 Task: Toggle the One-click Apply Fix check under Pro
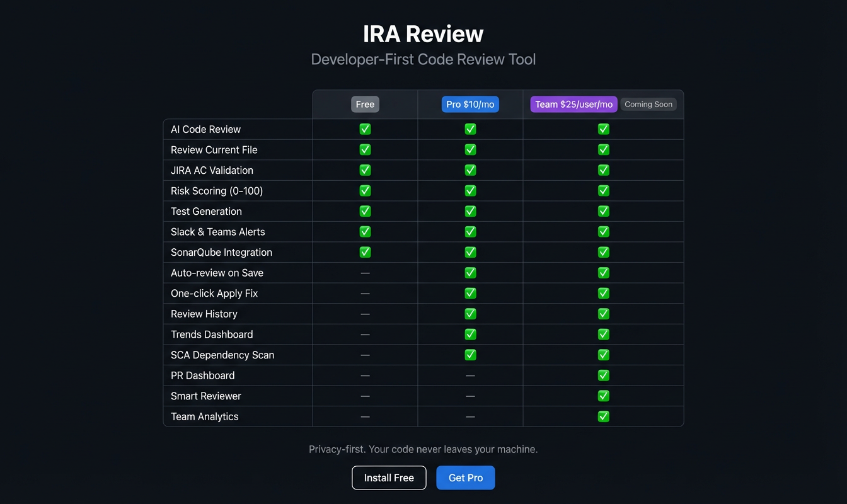(x=470, y=293)
